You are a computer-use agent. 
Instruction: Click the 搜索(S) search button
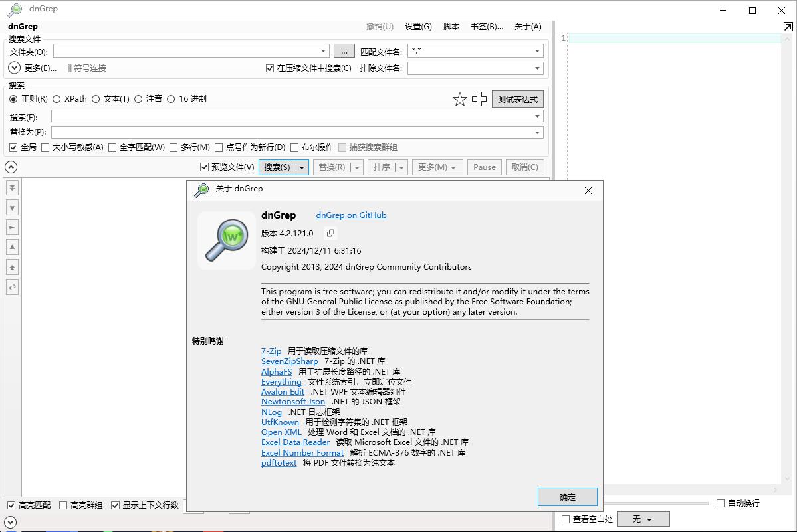(277, 167)
